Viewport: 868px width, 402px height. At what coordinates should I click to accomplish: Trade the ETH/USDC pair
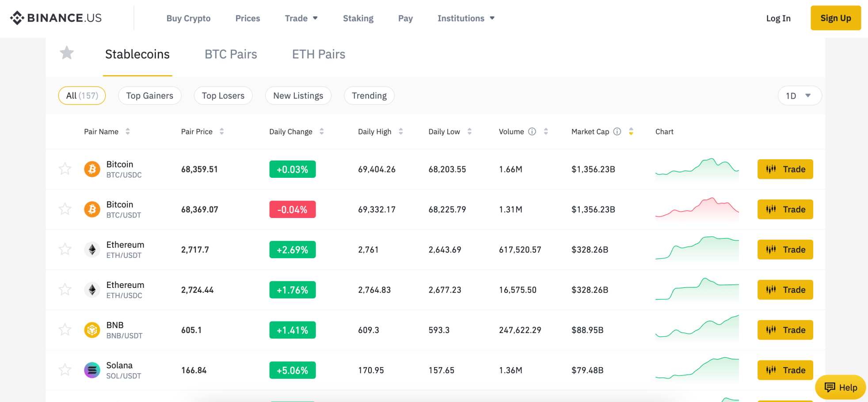click(785, 290)
